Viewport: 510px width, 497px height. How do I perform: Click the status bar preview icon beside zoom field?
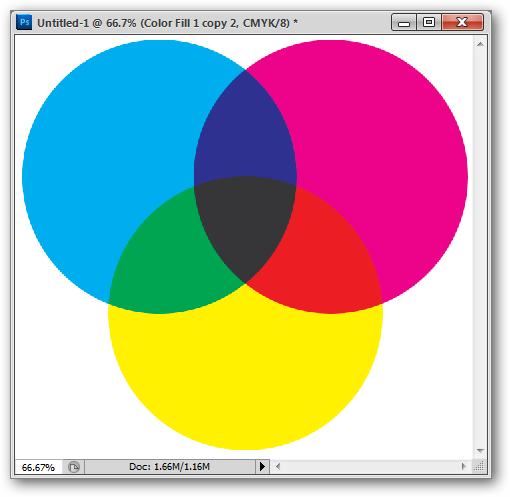point(74,467)
